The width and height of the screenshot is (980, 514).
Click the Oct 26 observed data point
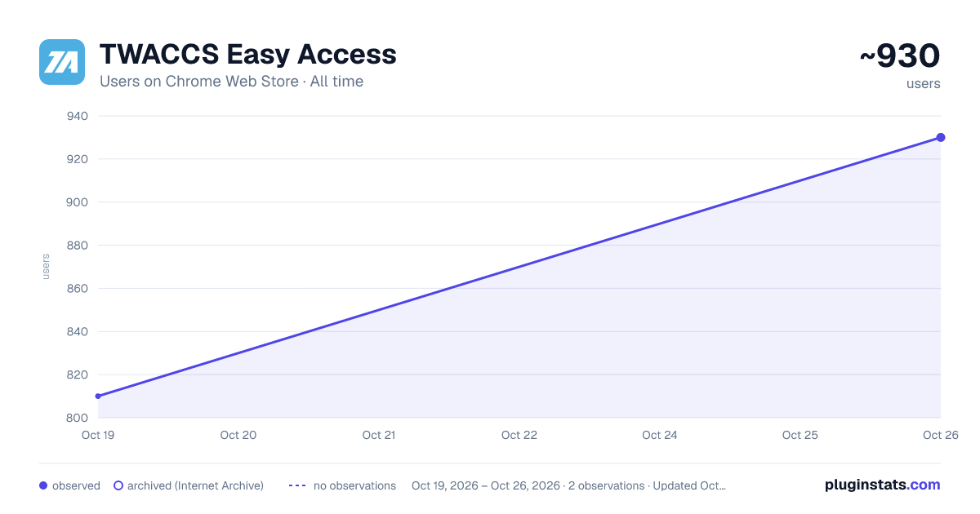(941, 137)
